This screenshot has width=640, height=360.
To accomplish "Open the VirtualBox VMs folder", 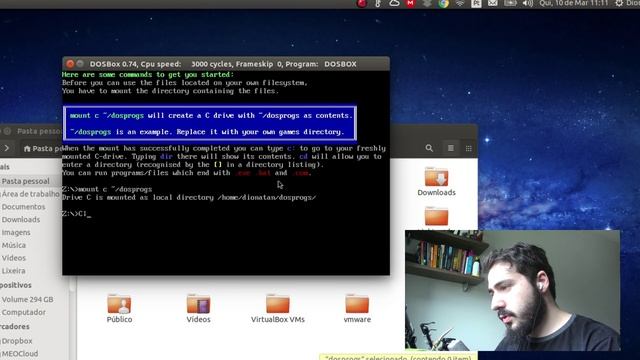I will point(278,309).
